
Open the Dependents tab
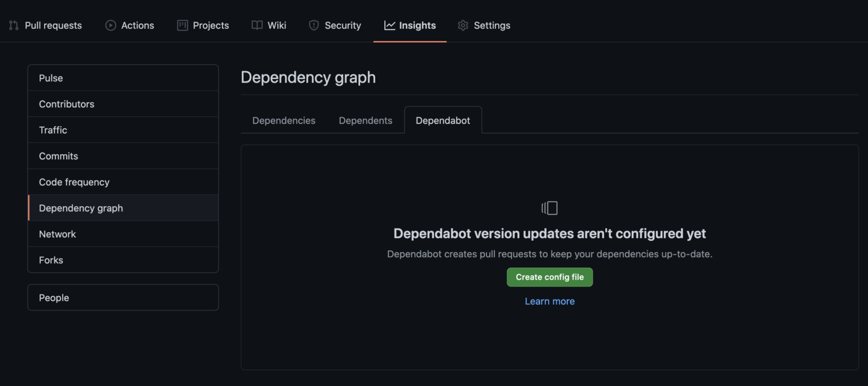coord(365,120)
